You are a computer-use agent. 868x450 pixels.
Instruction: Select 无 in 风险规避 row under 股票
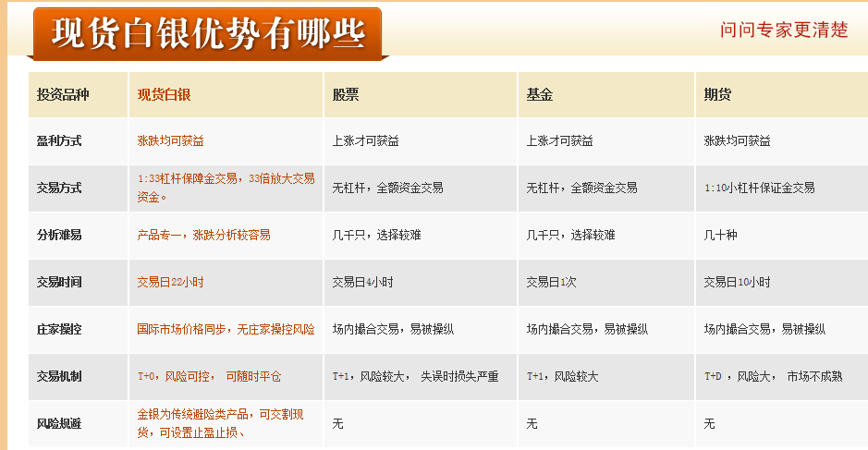(337, 424)
